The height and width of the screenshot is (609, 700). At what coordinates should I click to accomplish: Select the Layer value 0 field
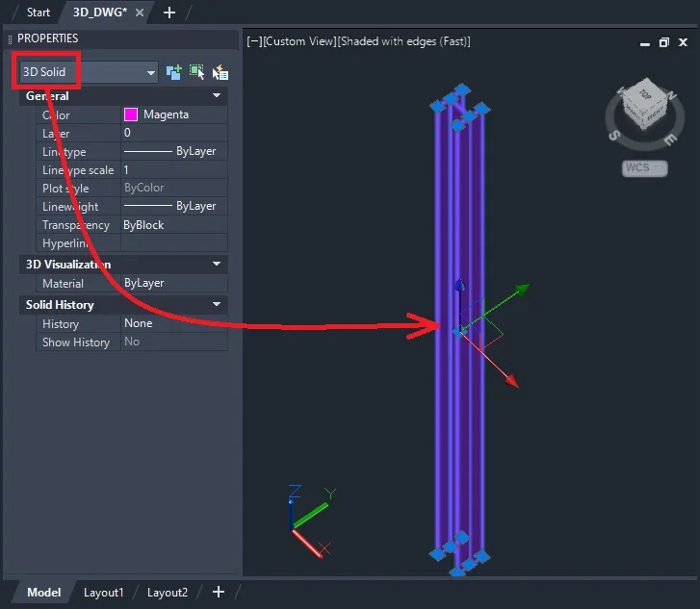click(x=174, y=133)
